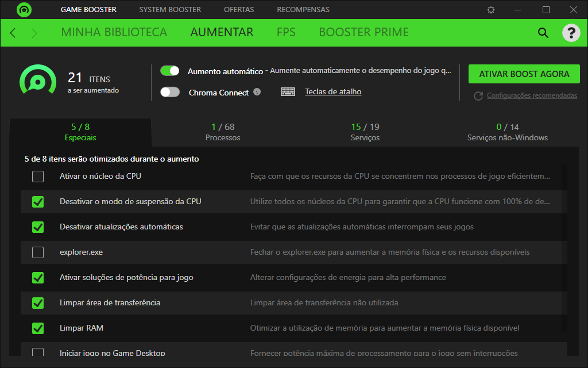Click the keyboard hotkeys icon
588x368 pixels.
tap(288, 91)
